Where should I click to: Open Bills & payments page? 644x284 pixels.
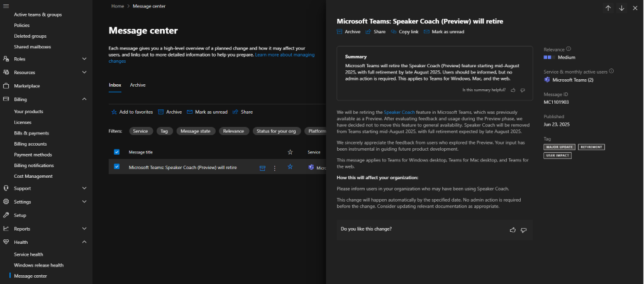click(x=31, y=133)
